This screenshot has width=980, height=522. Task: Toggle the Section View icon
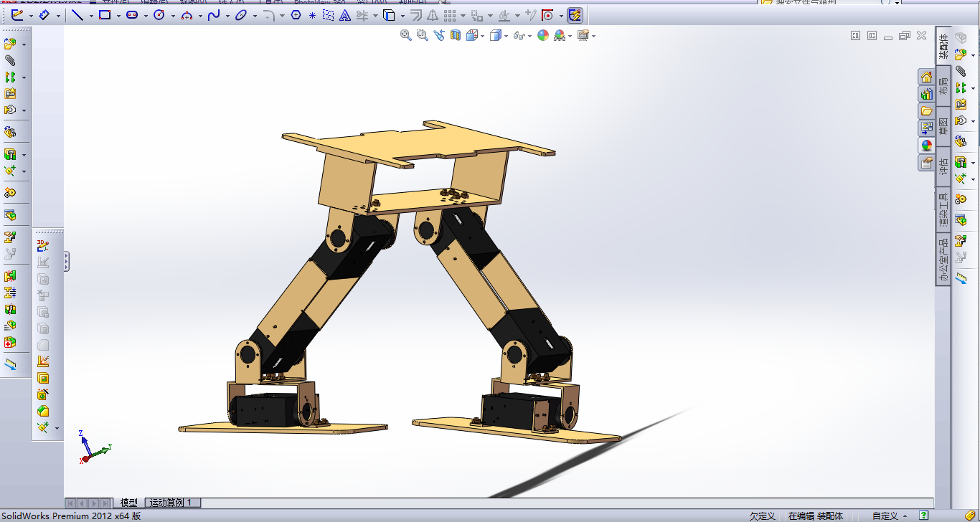456,35
